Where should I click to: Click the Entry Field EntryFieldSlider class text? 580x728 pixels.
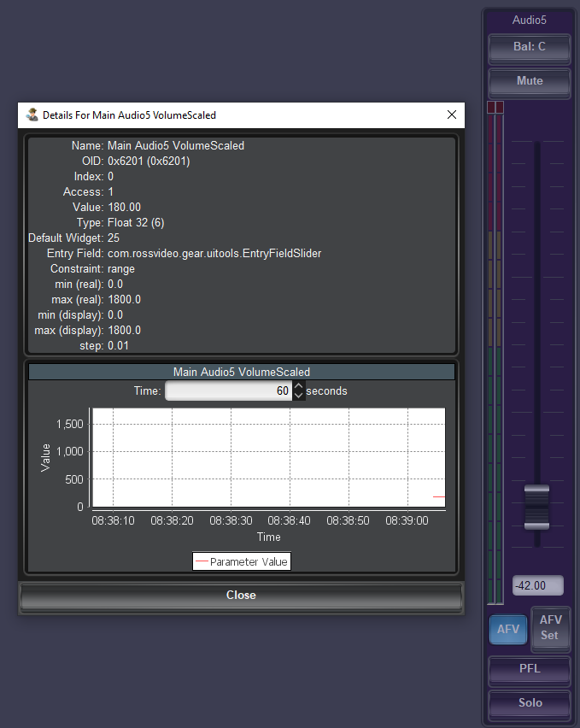pyautogui.click(x=214, y=254)
